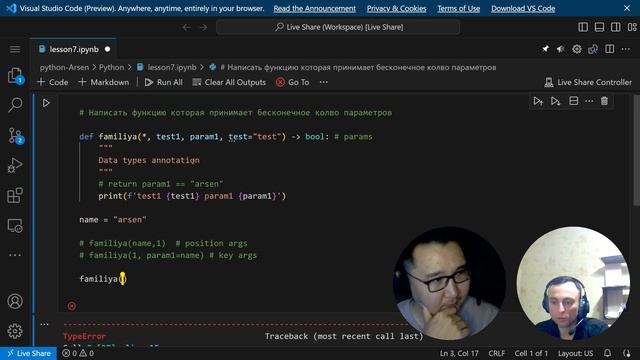The image size is (640, 360).
Task: Go back with the navigation arrow
Action: 187,27
